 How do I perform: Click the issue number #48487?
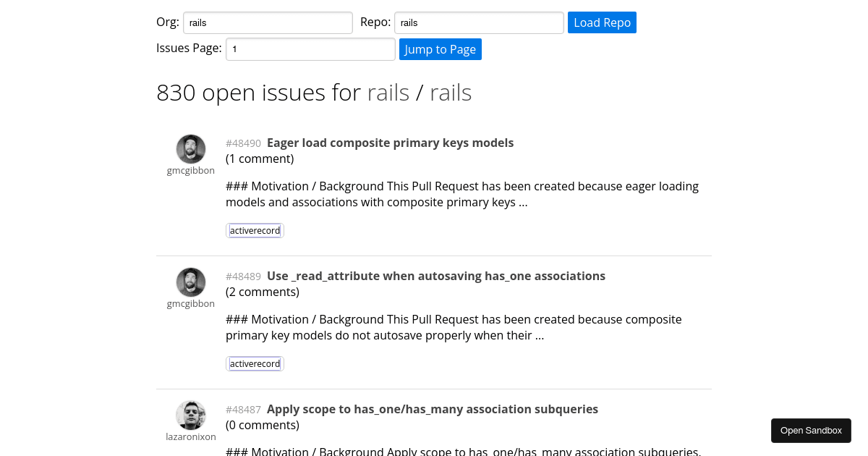[x=243, y=410]
